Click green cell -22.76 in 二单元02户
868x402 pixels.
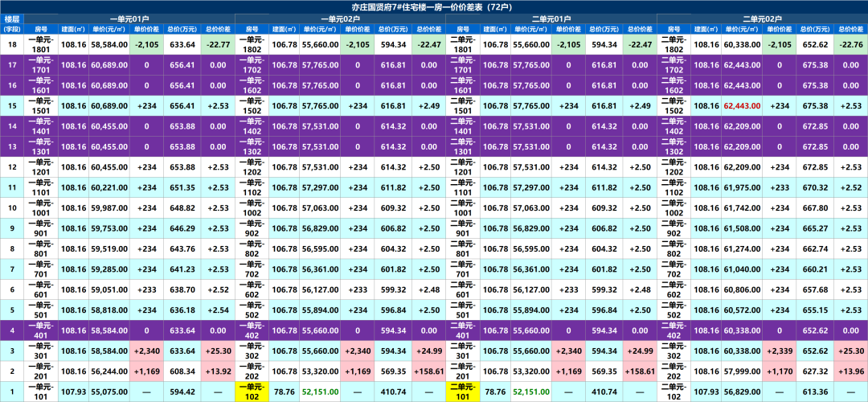pyautogui.click(x=851, y=44)
